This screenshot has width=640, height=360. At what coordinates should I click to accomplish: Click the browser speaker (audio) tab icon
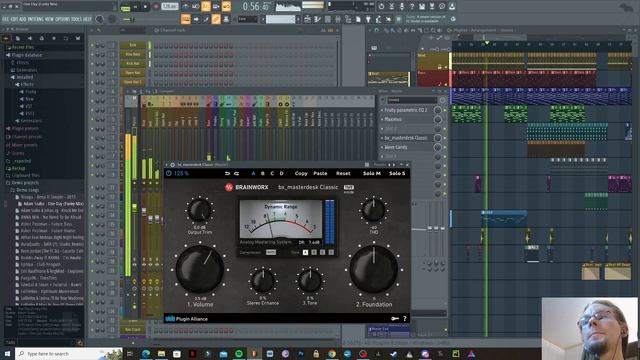click(30, 38)
